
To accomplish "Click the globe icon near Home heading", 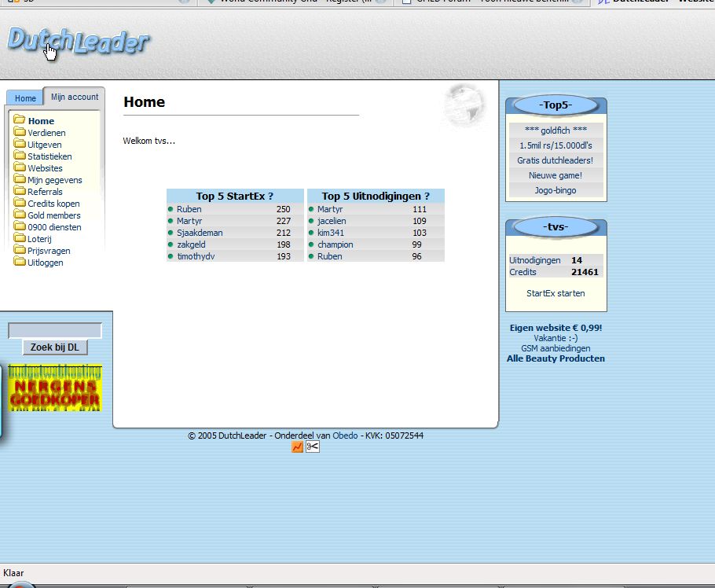I will coord(464,105).
